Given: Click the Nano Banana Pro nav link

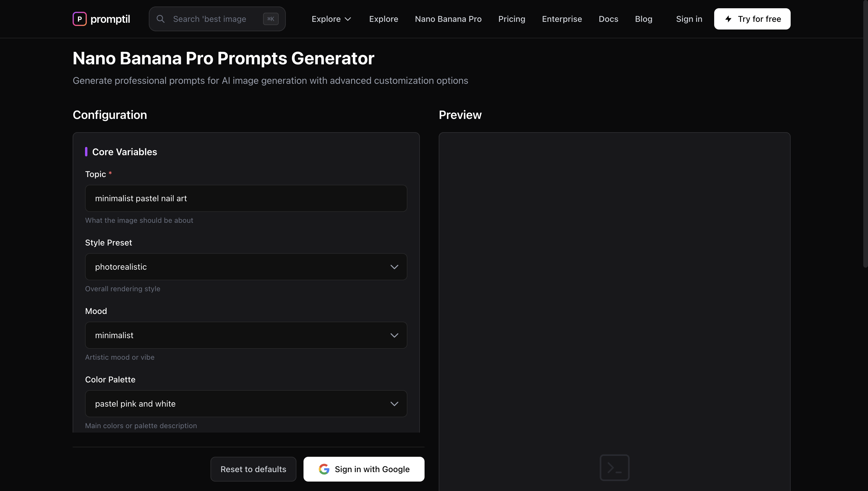Looking at the screenshot, I should click(x=448, y=19).
